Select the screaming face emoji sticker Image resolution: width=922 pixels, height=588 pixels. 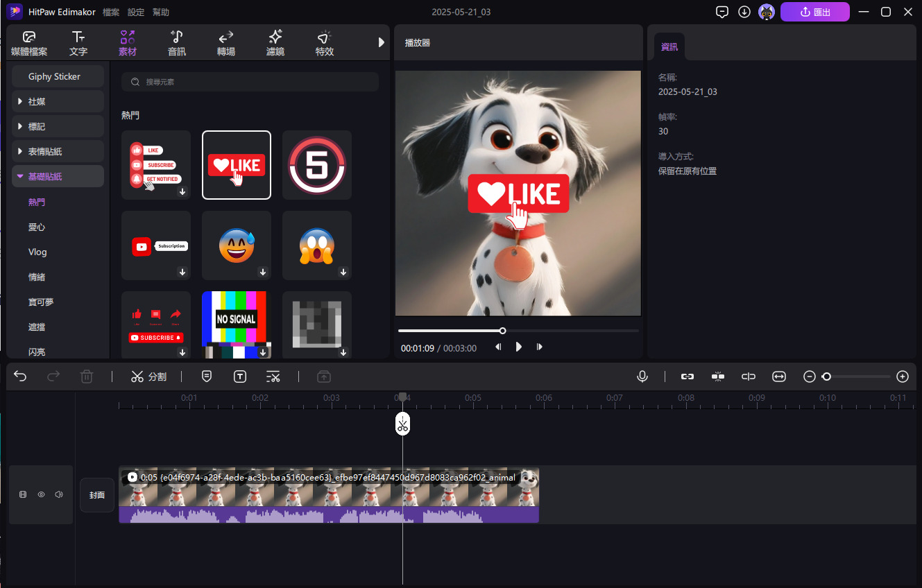pyautogui.click(x=317, y=245)
